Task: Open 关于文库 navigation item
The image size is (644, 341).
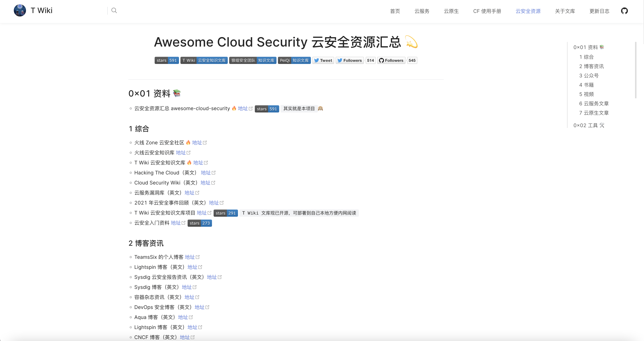Action: coord(565,11)
